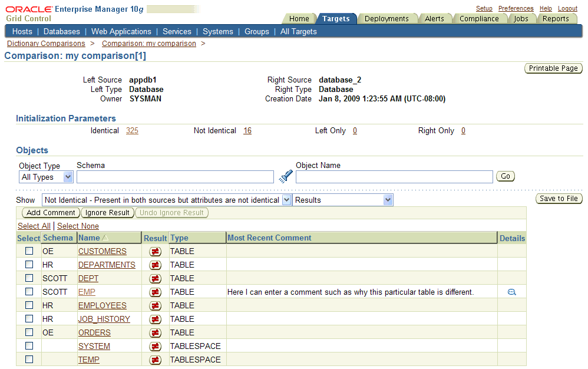Open the Jobs tab

click(x=521, y=19)
